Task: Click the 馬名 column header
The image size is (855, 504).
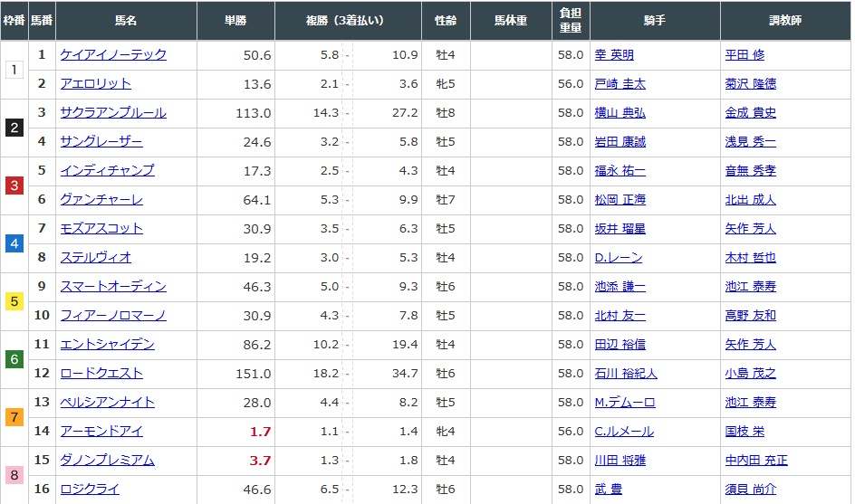Action: tap(126, 20)
